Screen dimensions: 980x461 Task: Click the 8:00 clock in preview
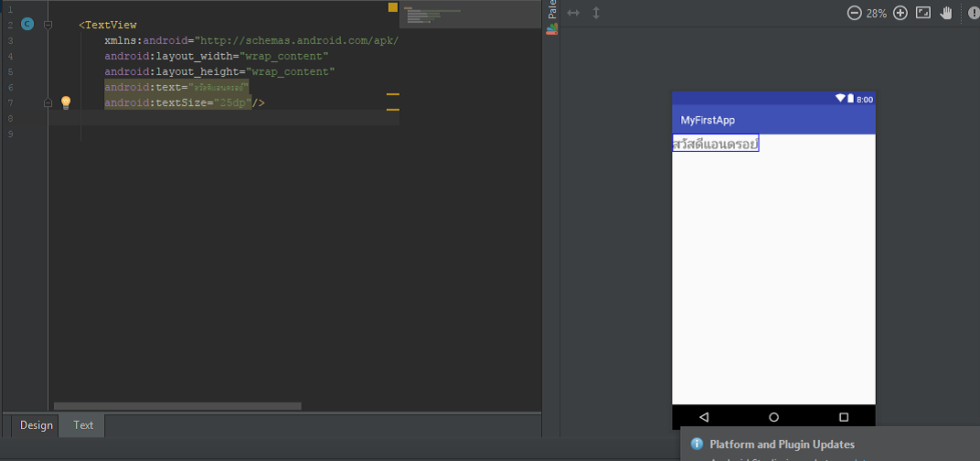865,99
